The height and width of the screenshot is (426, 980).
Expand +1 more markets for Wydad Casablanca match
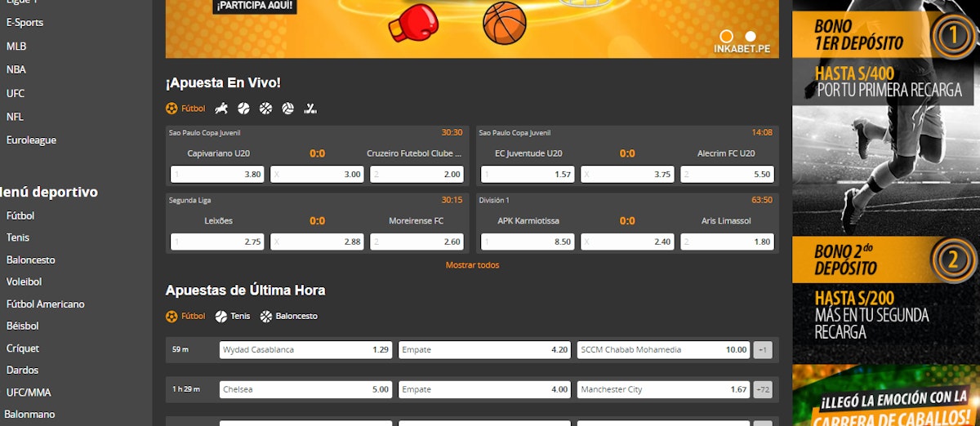tap(762, 350)
